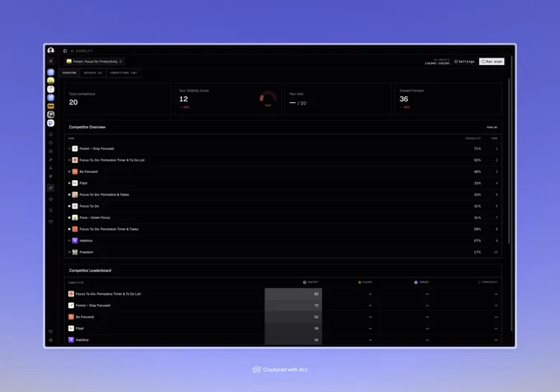
Task: Click the Your rank card value
Action: (x=298, y=103)
